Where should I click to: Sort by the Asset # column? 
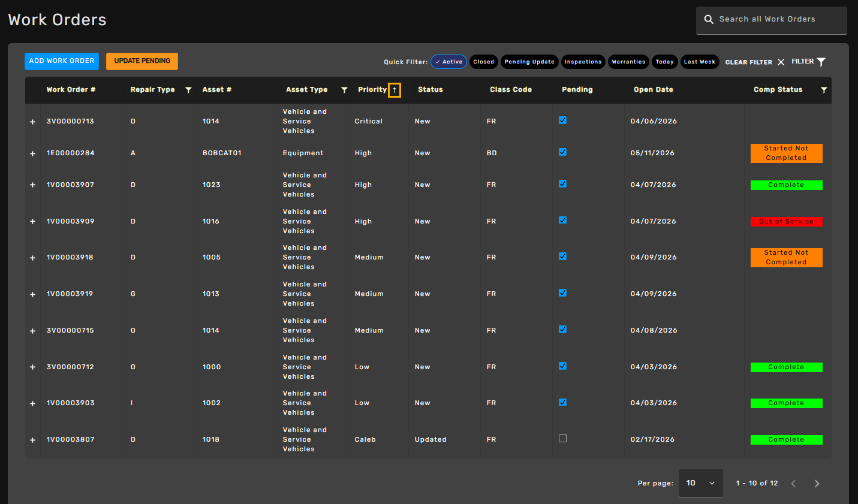pos(217,90)
